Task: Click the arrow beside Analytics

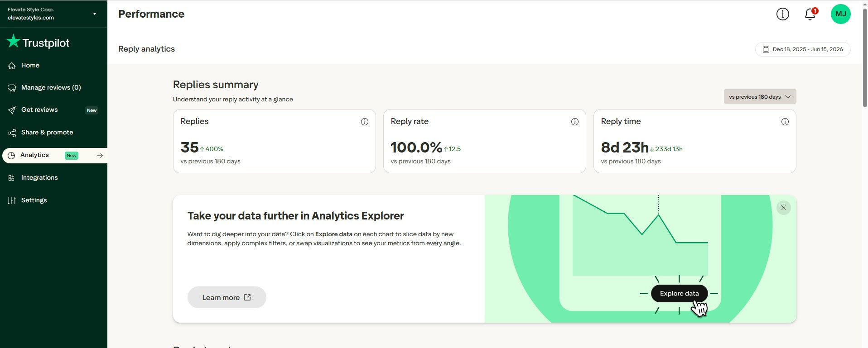Action: click(x=100, y=155)
